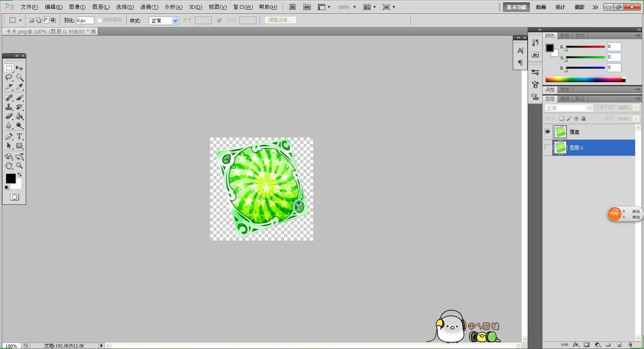The height and width of the screenshot is (349, 644).
Task: Toggle lock position in layers panel
Action: pyautogui.click(x=576, y=118)
